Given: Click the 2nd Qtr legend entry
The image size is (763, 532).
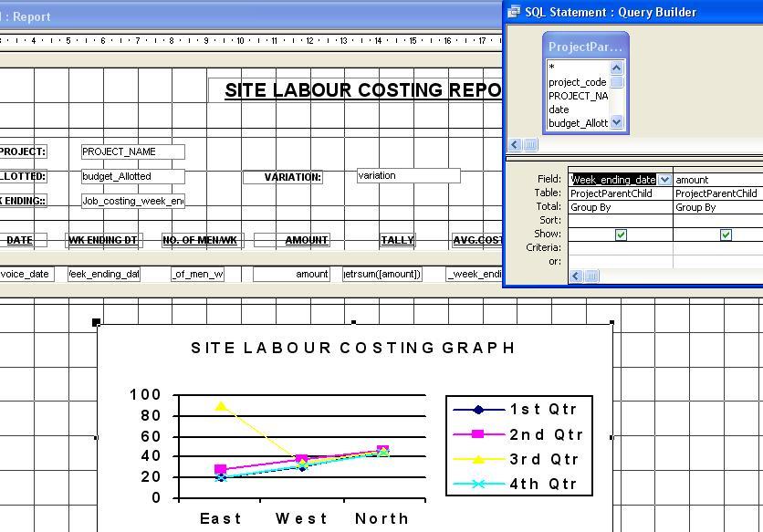Looking at the screenshot, I should click(x=517, y=434).
